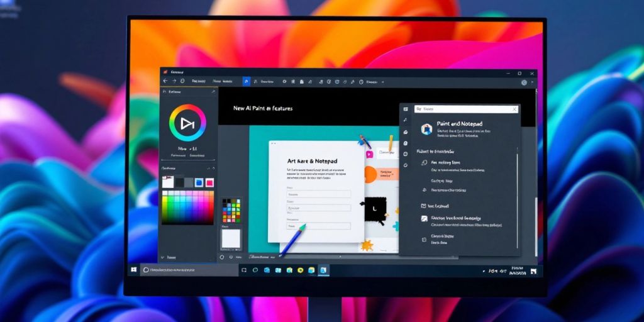Screen dimensions: 644x322
Task: Pick the pink swatch in the swatch row
Action: [x=209, y=182]
